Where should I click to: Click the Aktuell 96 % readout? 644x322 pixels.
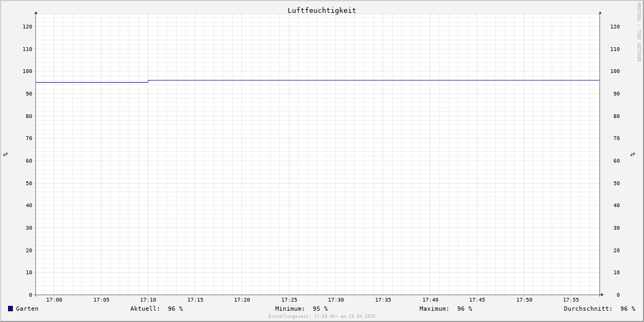(x=157, y=309)
